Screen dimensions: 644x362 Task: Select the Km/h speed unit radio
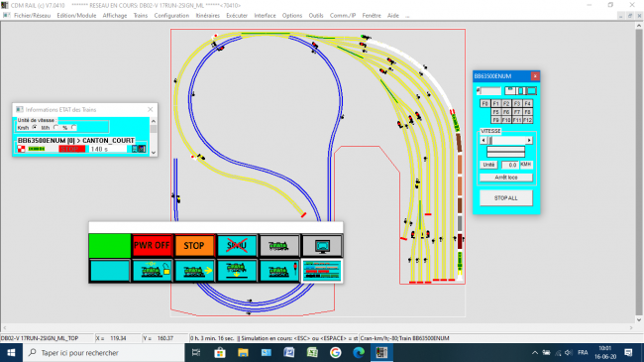point(35,127)
